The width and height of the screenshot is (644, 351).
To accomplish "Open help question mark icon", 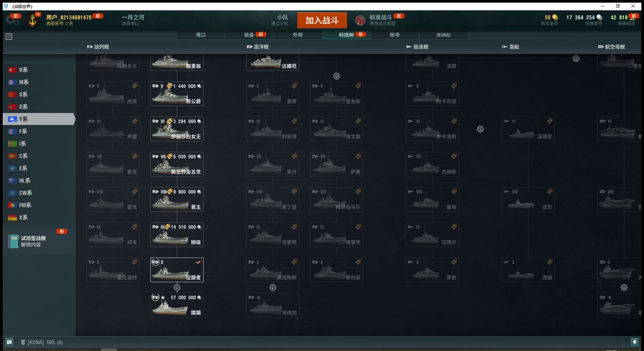I will coord(9,37).
